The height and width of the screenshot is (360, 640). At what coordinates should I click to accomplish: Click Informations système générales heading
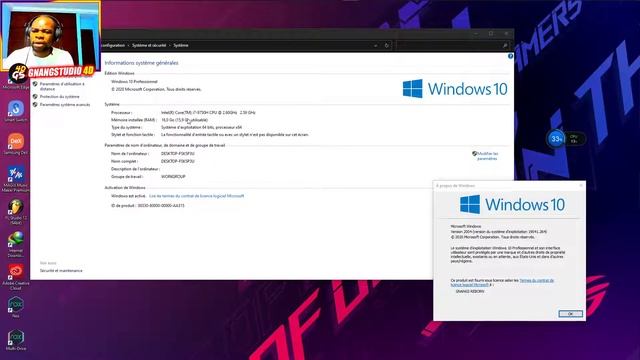click(x=141, y=63)
